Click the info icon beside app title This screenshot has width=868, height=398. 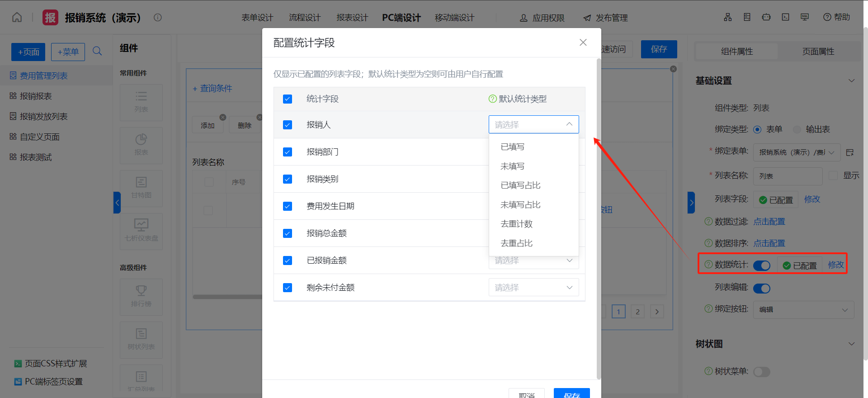[157, 18]
